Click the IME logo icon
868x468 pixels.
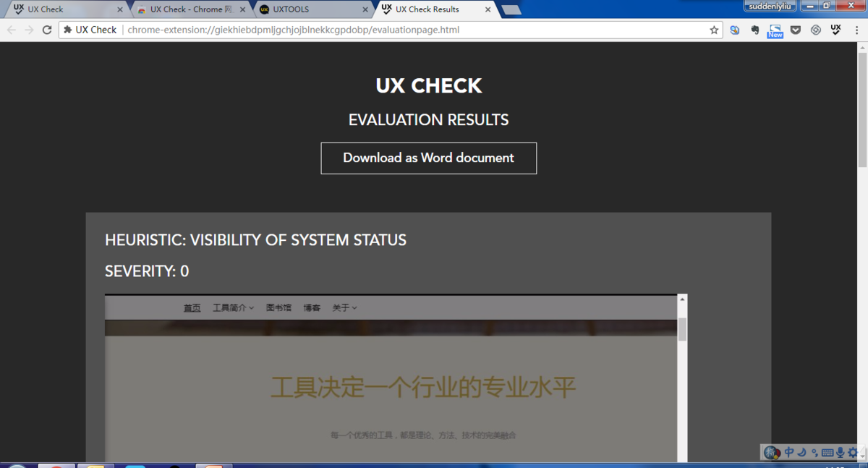772,453
